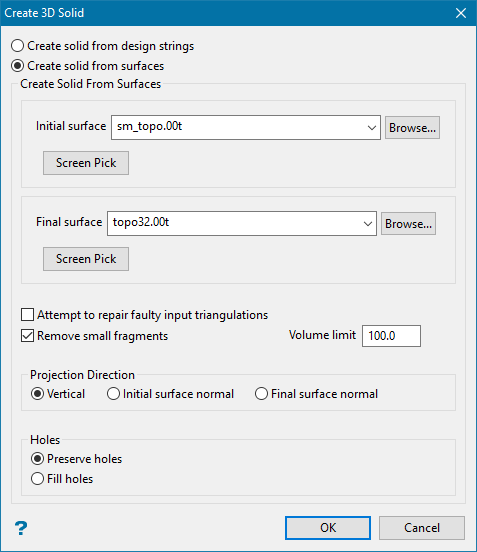The width and height of the screenshot is (477, 552).
Task: Cancel the Create 3D Solid dialog
Action: click(422, 528)
